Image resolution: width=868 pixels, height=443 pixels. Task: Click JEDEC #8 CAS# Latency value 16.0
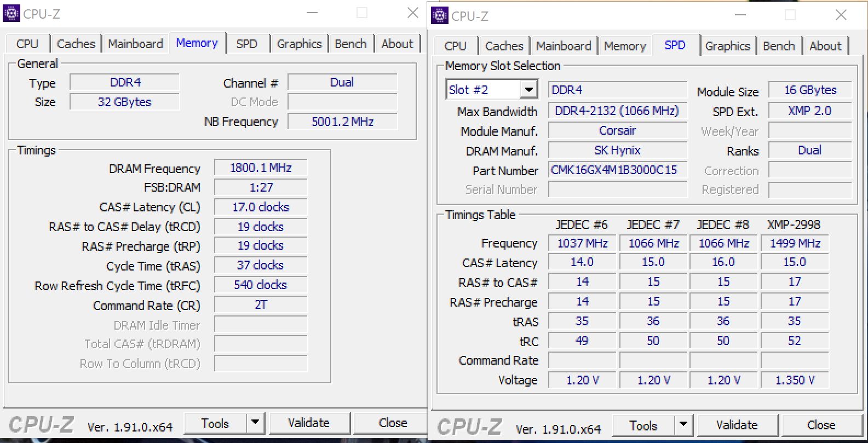click(723, 262)
